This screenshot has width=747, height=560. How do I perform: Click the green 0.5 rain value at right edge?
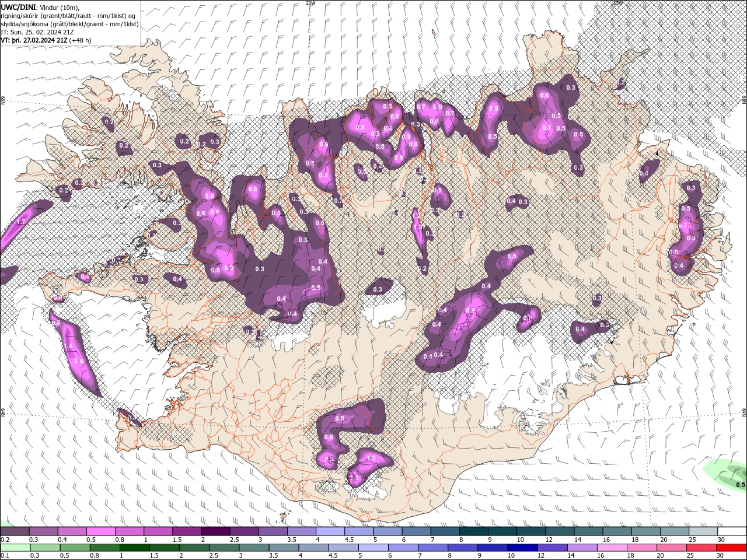tap(740, 485)
